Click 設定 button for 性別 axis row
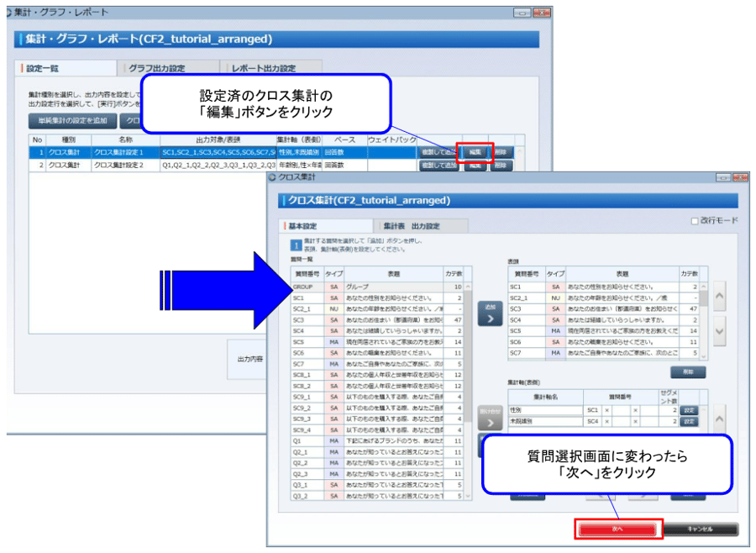Viewport: 756px width, 553px height. [x=689, y=410]
